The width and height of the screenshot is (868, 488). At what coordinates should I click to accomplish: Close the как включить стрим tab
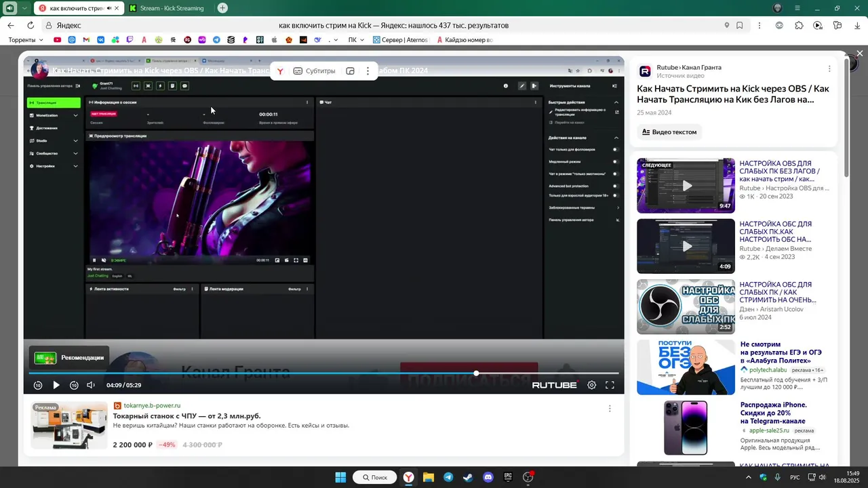coord(117,8)
